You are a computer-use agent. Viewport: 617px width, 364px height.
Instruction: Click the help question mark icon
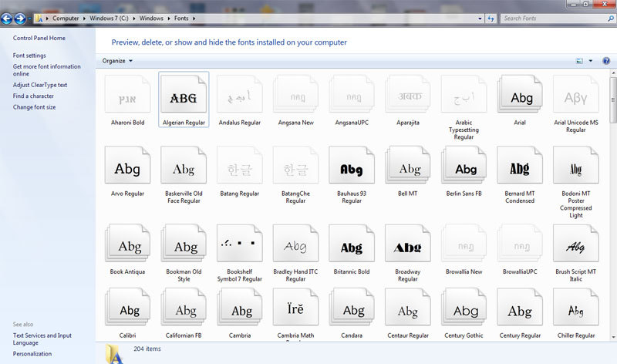pyautogui.click(x=605, y=60)
